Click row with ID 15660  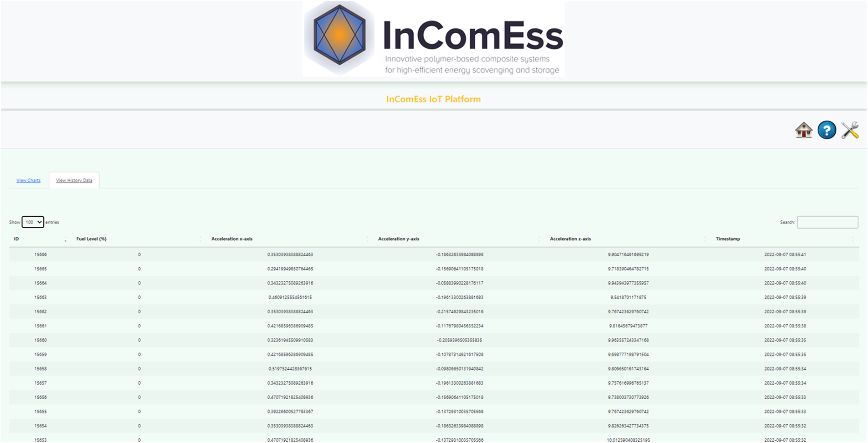pos(41,340)
